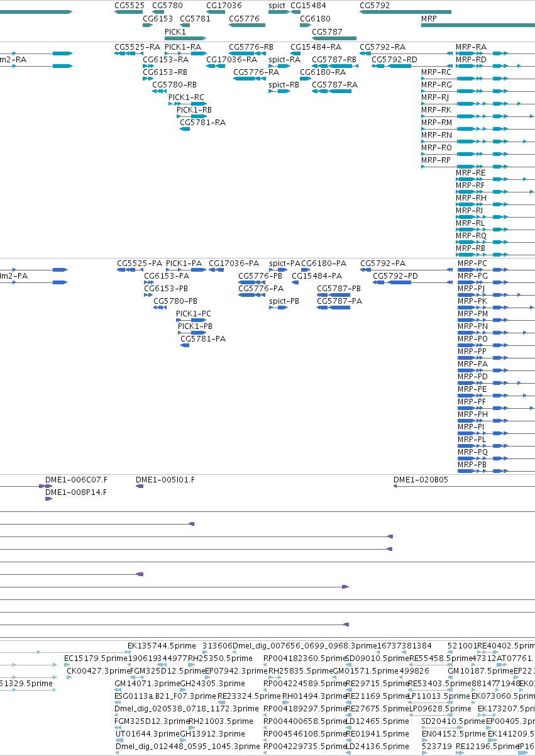The height and width of the screenshot is (756, 535).
Task: Click transcript CG5787-RA
Action: point(334,85)
